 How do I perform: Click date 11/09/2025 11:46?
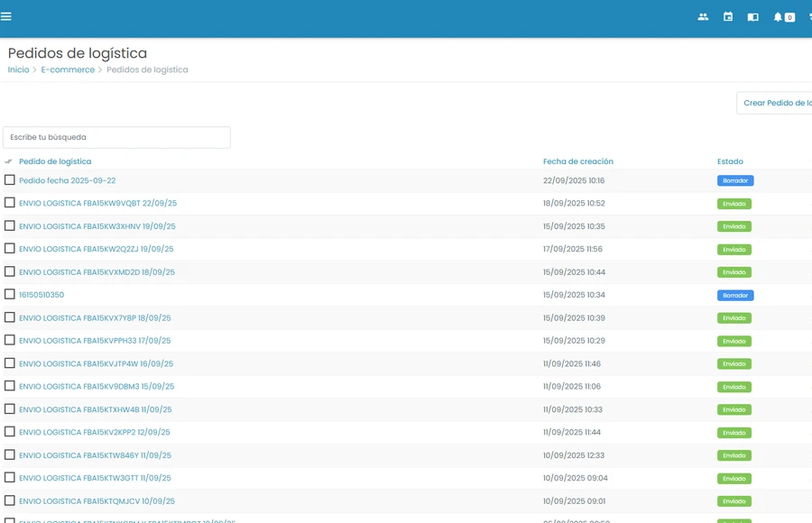click(x=572, y=364)
